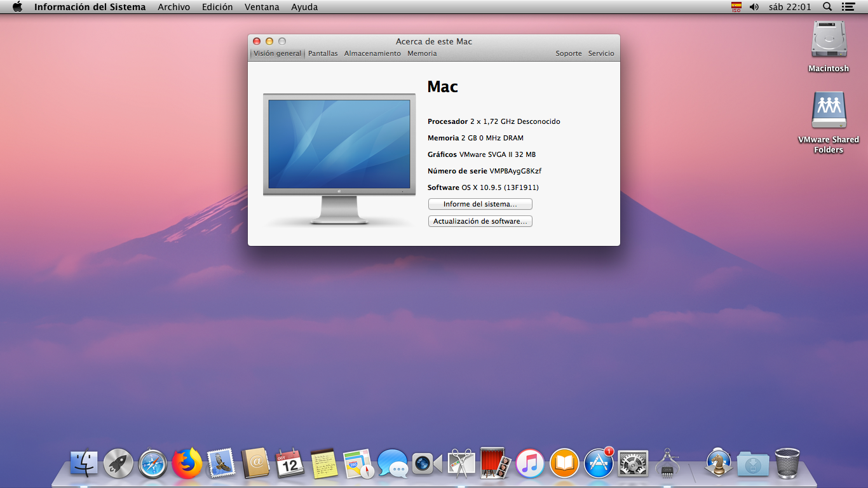This screenshot has width=868, height=488.
Task: Click 'Software OS X 10.9.5 (13F1911)'
Action: coord(483,187)
